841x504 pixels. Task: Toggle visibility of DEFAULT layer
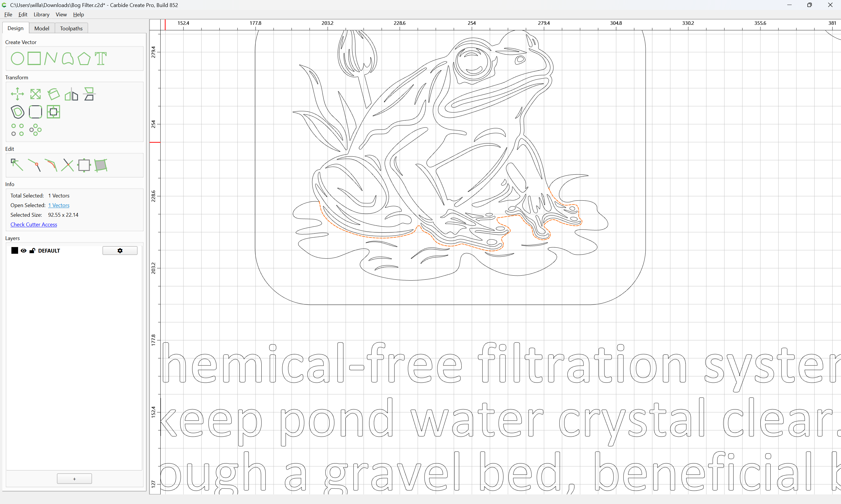pyautogui.click(x=23, y=251)
